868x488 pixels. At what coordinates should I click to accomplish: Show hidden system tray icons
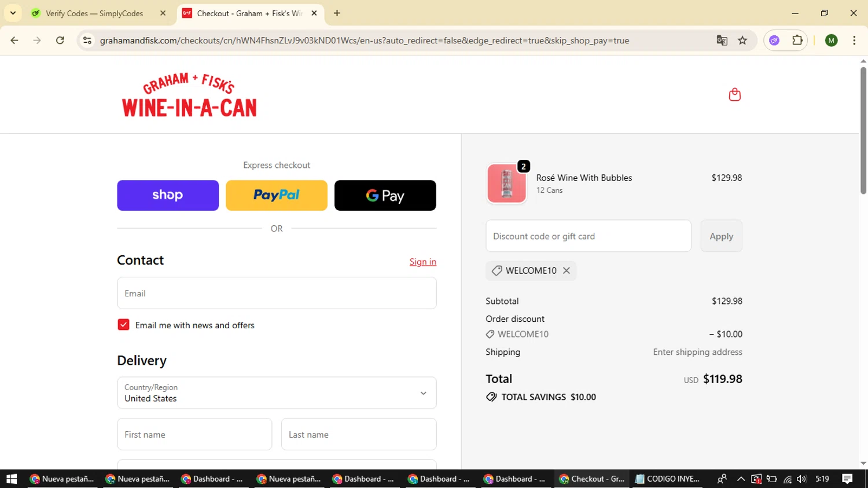tap(741, 479)
